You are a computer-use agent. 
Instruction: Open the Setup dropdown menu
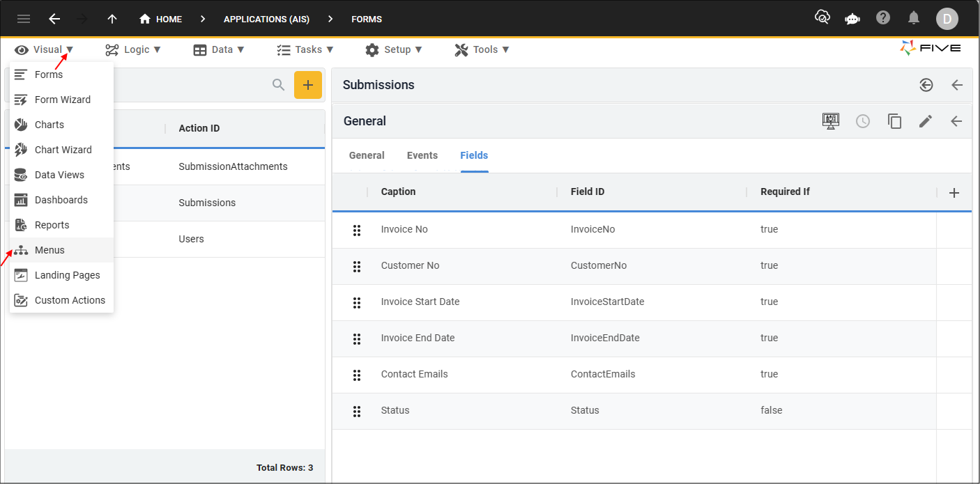[x=394, y=49]
